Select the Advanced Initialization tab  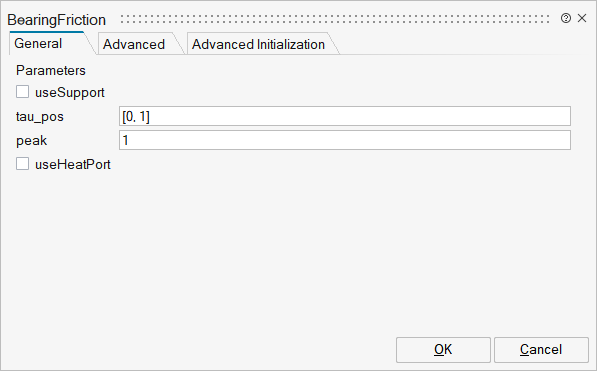coord(258,44)
